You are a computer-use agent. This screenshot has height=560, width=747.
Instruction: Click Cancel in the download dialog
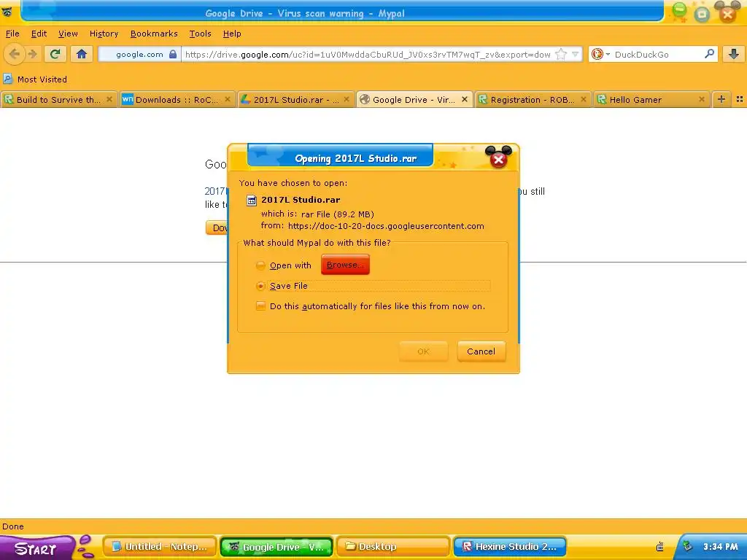pos(481,351)
